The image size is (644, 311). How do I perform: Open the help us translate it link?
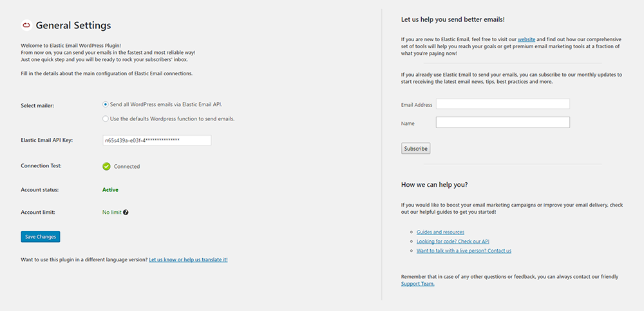[x=188, y=259]
